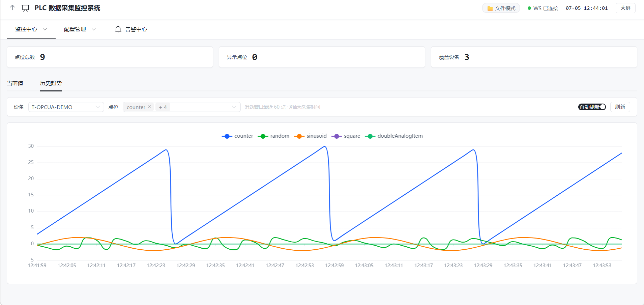Expand the 监控中心 menu chevron
Screen dimensions: 644x305
click(45, 29)
